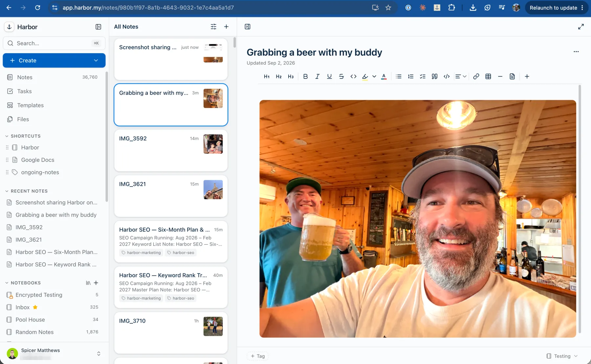This screenshot has width=591, height=364.
Task: Insert a horizontal divider line
Action: click(x=500, y=76)
